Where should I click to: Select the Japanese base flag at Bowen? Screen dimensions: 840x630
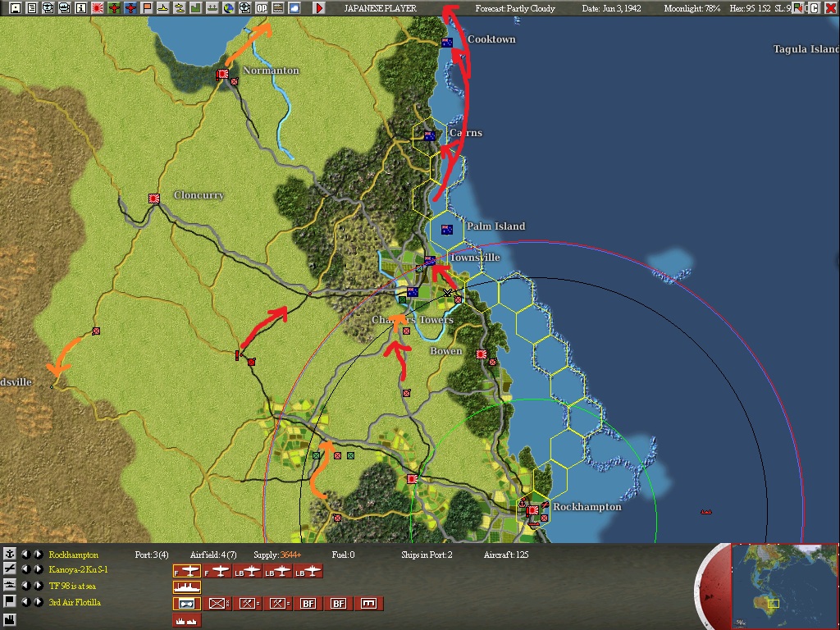coord(481,354)
